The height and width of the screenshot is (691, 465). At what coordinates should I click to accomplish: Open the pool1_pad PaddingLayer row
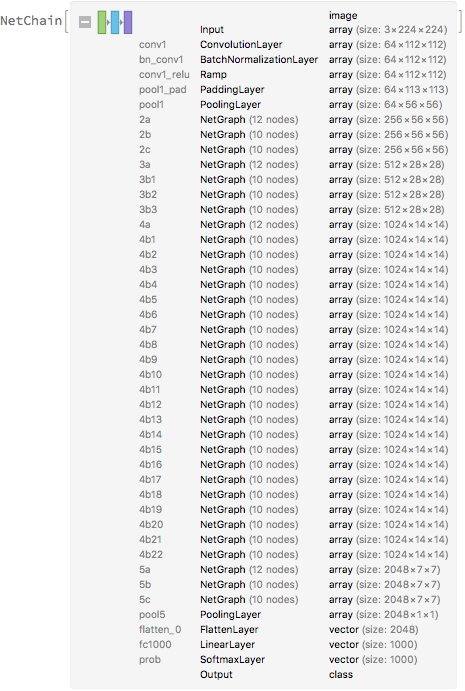click(x=293, y=89)
